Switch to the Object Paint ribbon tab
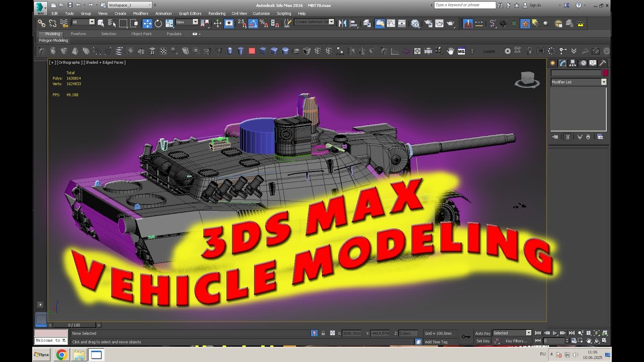Image resolution: width=644 pixels, height=362 pixels. coord(141,34)
